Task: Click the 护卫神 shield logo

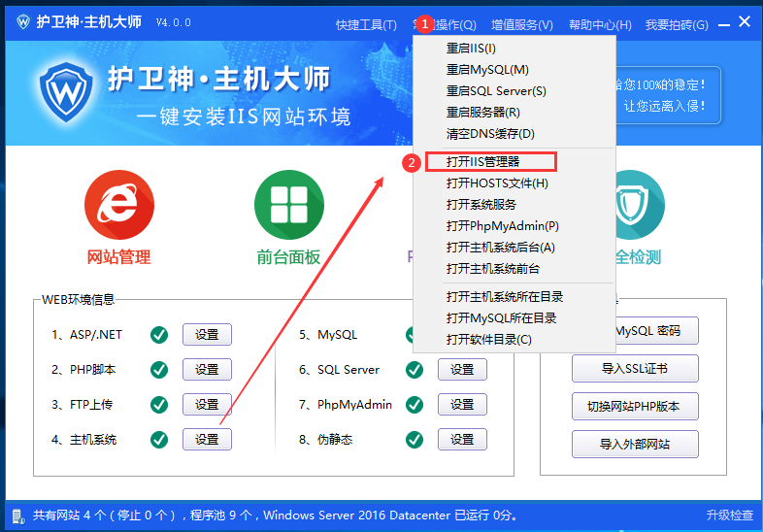Action: 72,92
